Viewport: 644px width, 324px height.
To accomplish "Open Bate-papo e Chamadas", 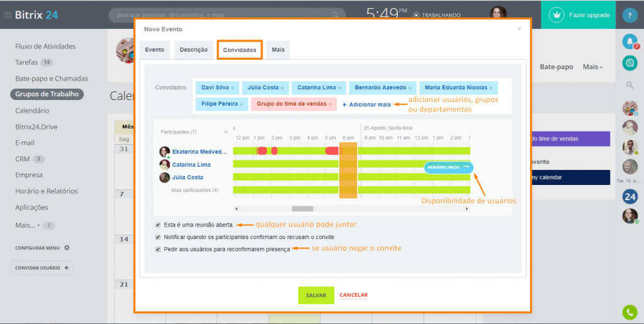I will coord(52,79).
